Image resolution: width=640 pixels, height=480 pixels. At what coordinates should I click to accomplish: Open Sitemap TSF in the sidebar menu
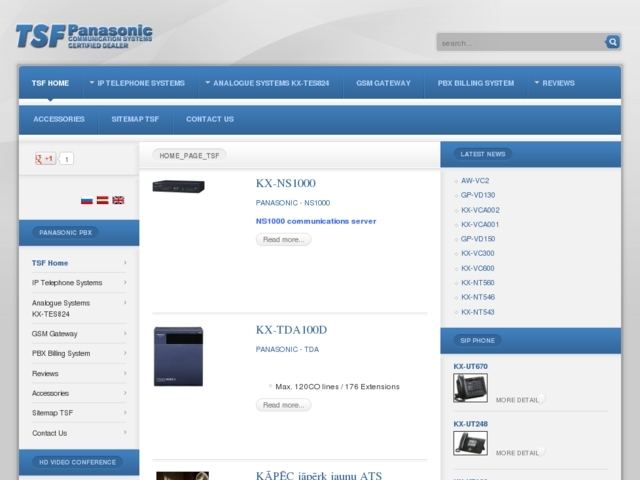pos(52,413)
